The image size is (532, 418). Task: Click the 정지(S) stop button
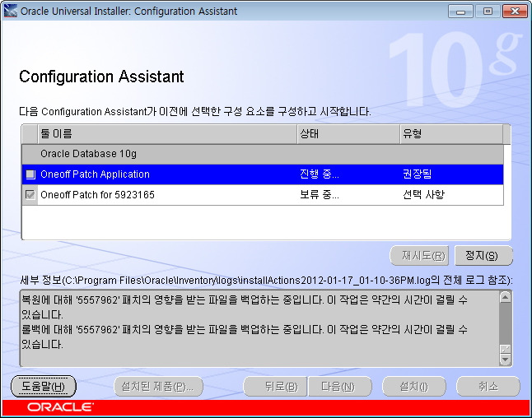point(483,256)
